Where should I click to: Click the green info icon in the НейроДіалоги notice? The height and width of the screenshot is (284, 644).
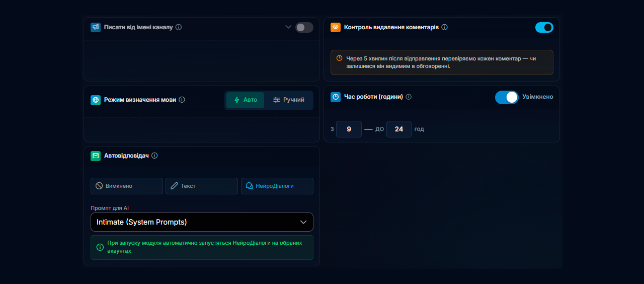100,247
